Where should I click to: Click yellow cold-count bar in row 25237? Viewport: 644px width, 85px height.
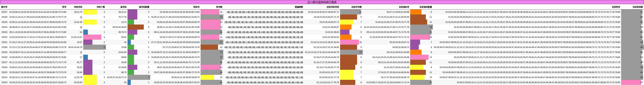point(90,12)
